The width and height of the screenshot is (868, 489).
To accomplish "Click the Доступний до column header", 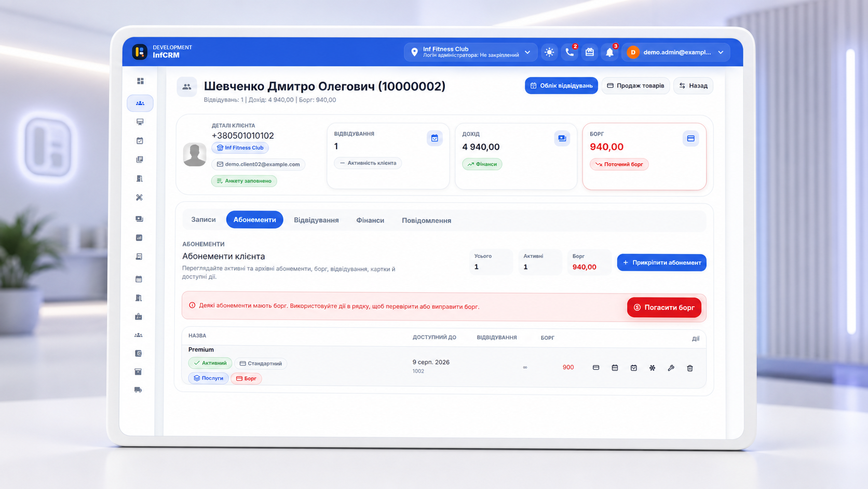I will pos(435,337).
